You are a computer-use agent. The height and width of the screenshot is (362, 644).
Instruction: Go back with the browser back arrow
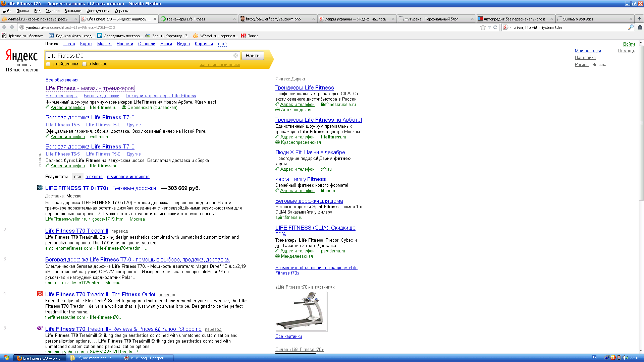coord(4,27)
